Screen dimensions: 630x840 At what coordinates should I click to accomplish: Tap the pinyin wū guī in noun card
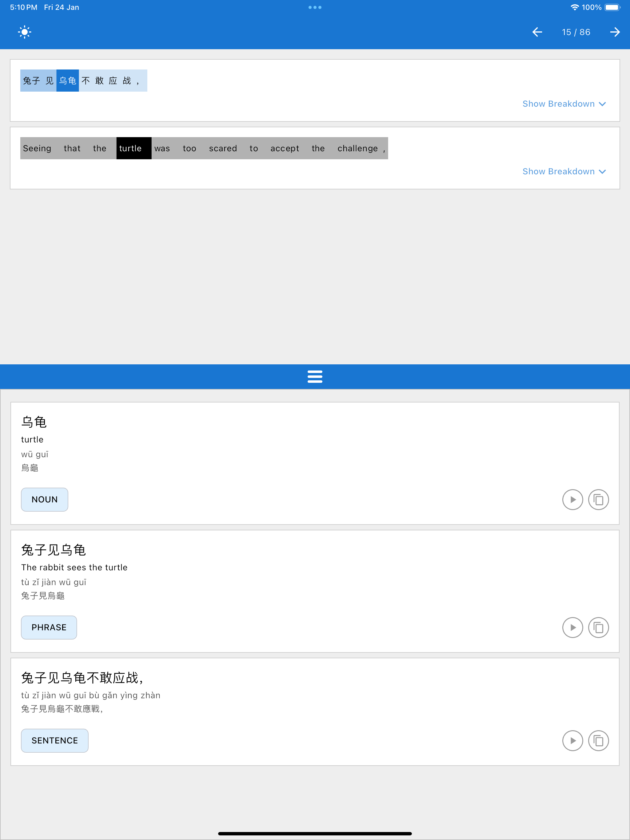click(x=34, y=454)
